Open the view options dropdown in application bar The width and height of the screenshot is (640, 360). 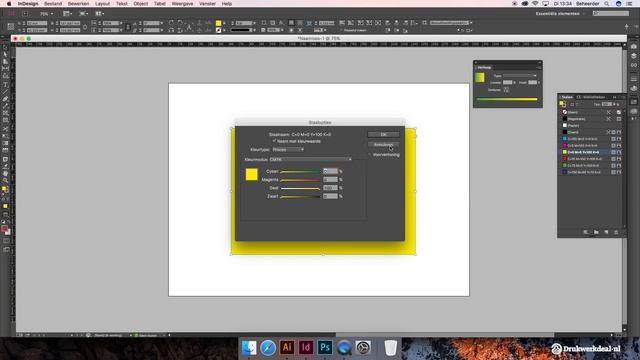point(67,13)
